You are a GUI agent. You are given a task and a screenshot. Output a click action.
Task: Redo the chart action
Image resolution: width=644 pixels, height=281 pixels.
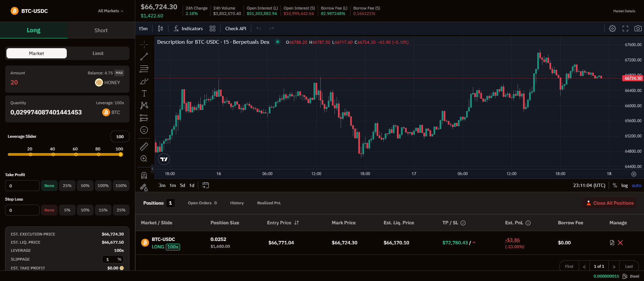(x=271, y=29)
